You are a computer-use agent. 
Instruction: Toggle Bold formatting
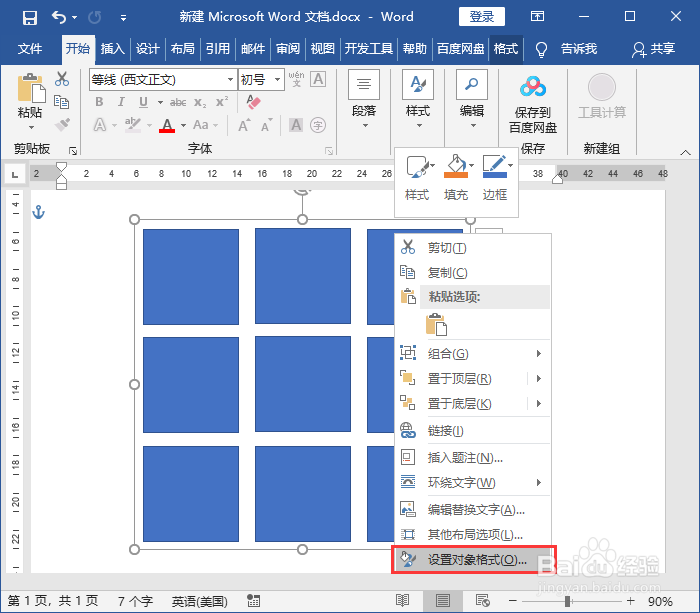[x=99, y=102]
